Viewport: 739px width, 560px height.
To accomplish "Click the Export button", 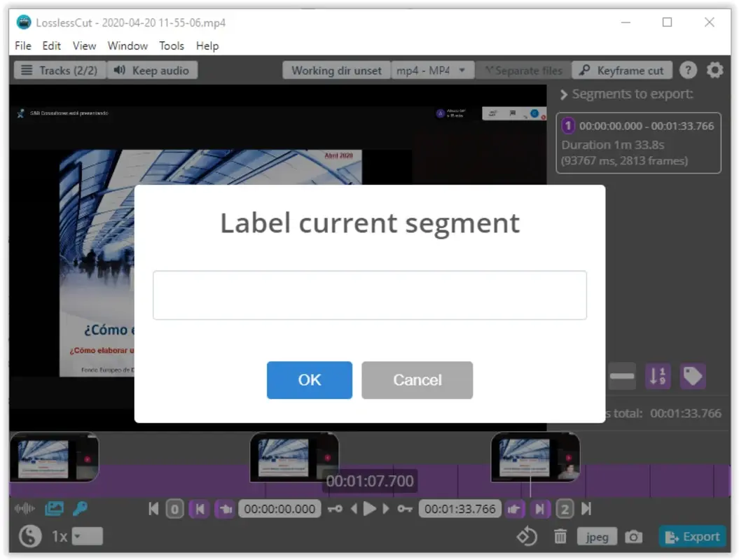I will (x=693, y=536).
